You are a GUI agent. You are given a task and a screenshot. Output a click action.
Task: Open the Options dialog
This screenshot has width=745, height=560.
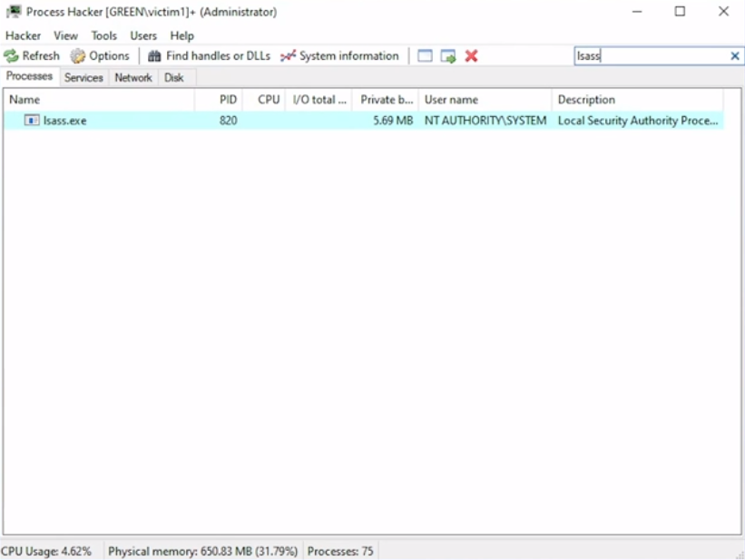100,56
